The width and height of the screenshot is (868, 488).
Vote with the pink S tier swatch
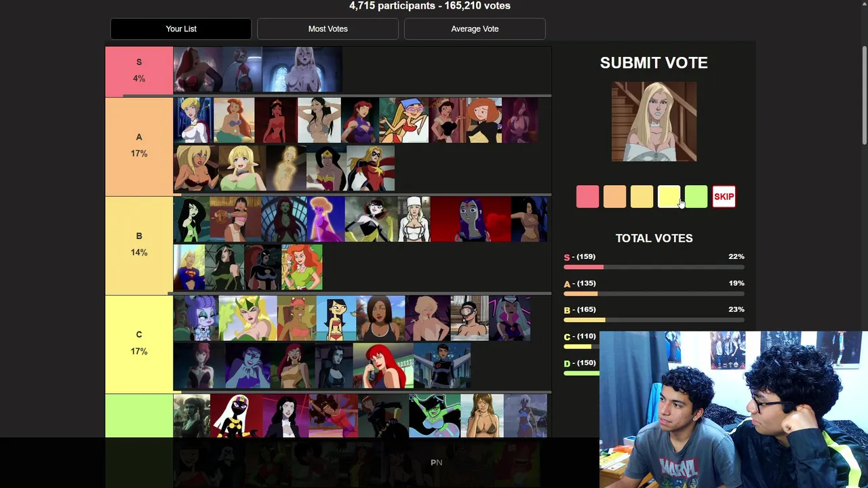pyautogui.click(x=588, y=197)
